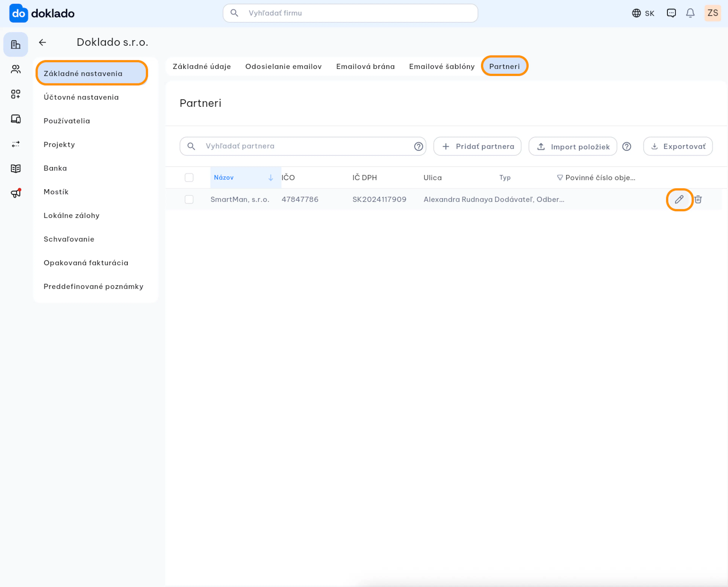Click the Alexandra Rudnaya street cell
Image resolution: width=728 pixels, height=587 pixels.
pos(458,200)
